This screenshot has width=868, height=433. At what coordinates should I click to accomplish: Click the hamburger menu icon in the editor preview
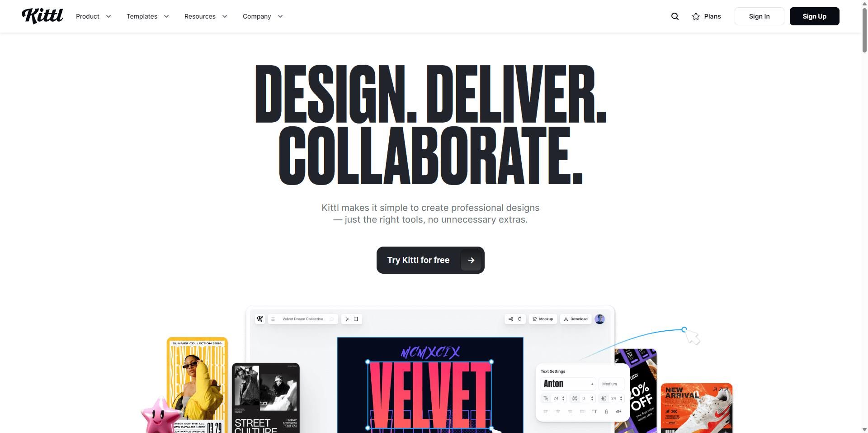(x=273, y=319)
